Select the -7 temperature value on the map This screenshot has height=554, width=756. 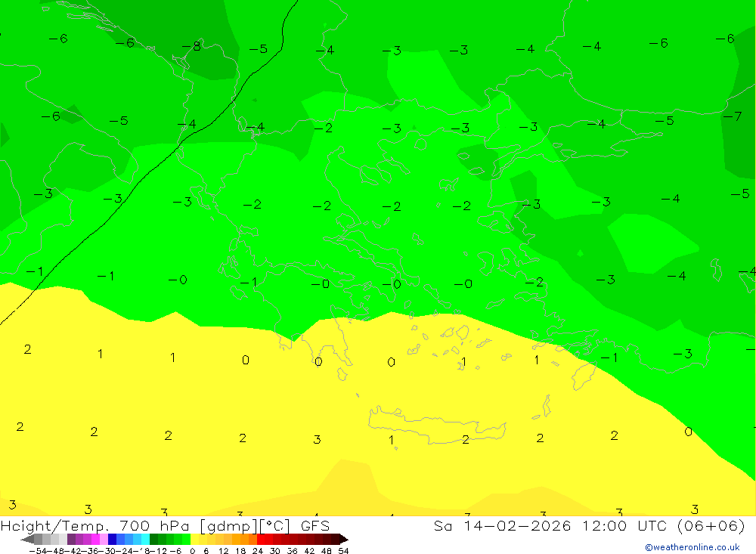tap(732, 116)
